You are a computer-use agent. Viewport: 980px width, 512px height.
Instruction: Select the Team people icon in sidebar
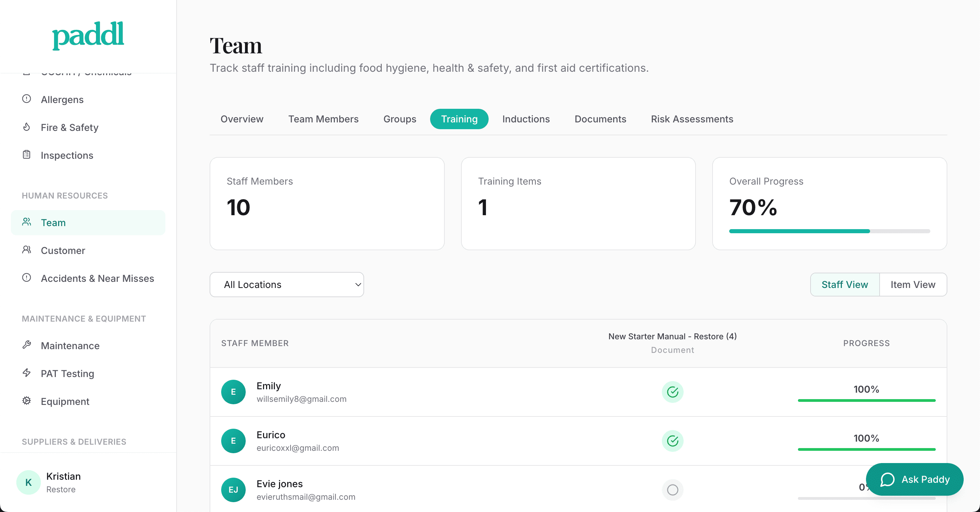point(26,222)
